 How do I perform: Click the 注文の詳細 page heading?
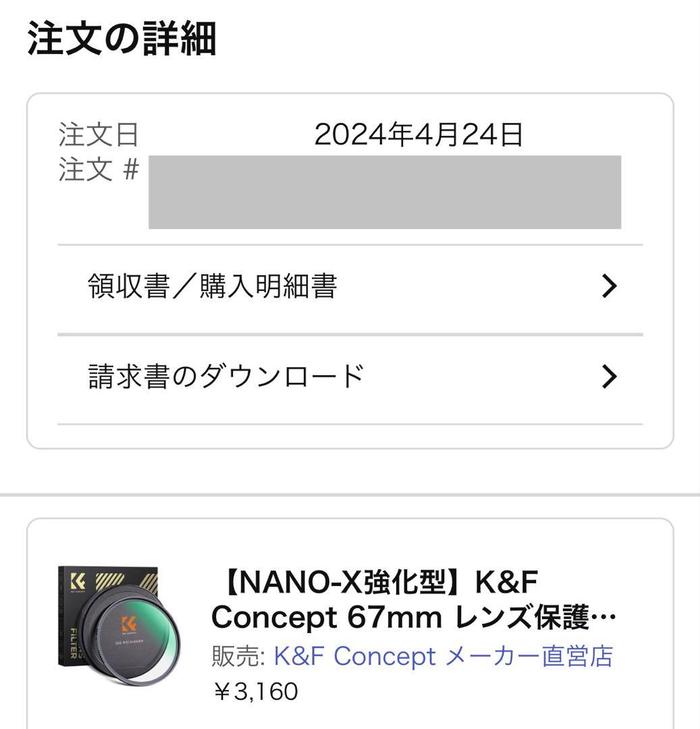[122, 40]
